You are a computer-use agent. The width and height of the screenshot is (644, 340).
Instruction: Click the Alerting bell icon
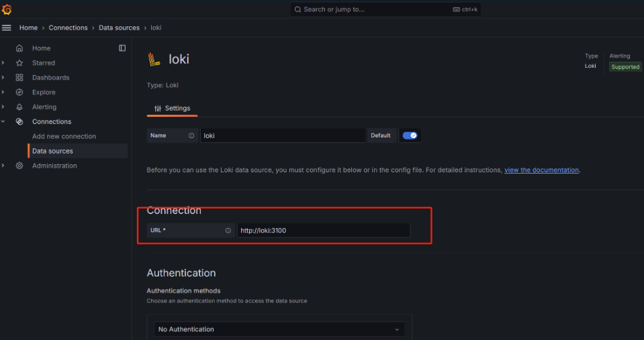pyautogui.click(x=19, y=107)
